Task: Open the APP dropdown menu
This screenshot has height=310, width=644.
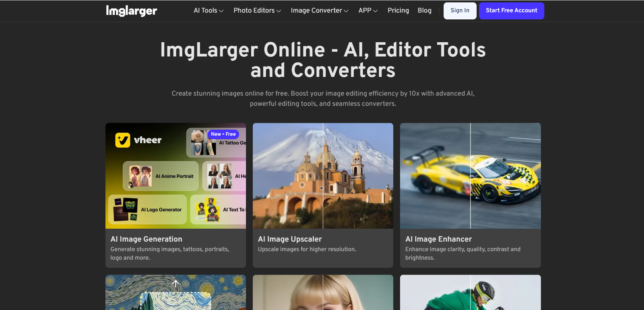Action: coord(368,10)
